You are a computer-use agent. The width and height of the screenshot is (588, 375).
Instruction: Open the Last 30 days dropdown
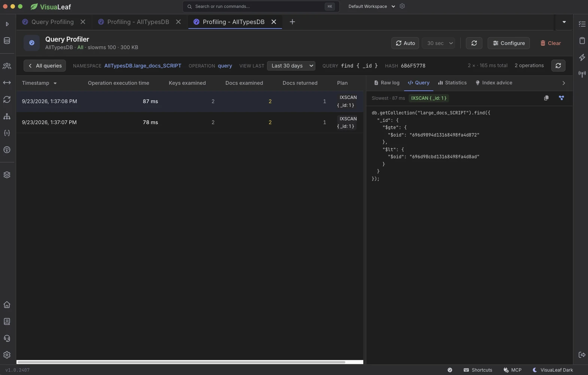(x=291, y=66)
